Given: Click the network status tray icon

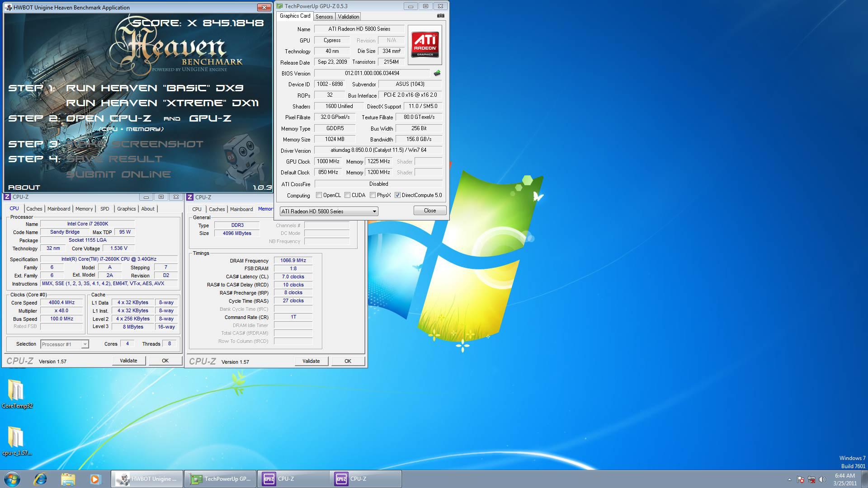Looking at the screenshot, I should point(811,479).
